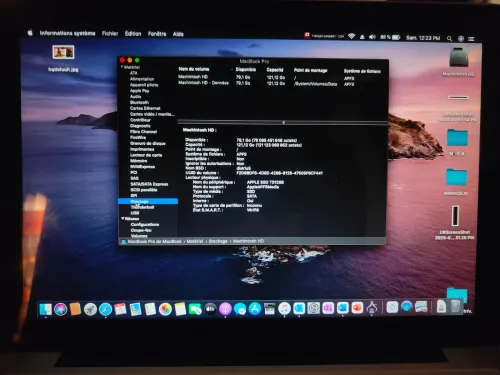Select SATA/SATA Express in sidebar

point(149,184)
